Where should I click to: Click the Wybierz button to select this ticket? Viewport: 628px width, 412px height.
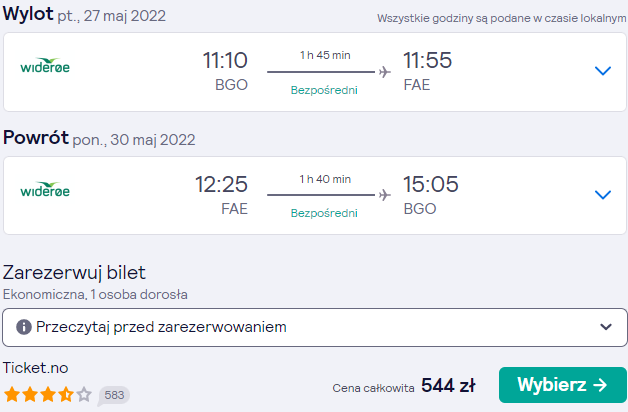click(x=563, y=385)
